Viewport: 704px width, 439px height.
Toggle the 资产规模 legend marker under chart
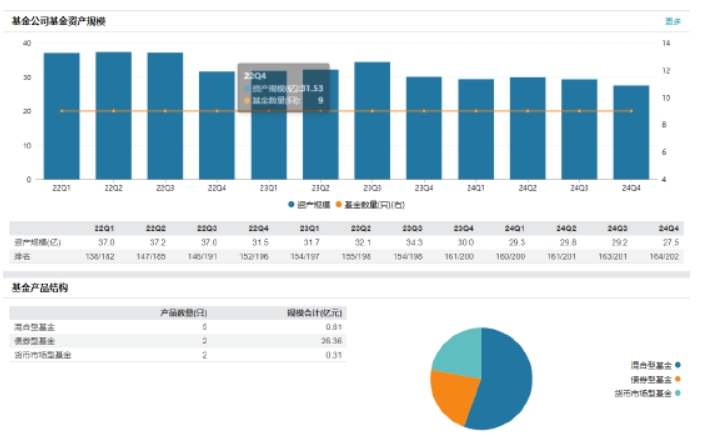291,204
